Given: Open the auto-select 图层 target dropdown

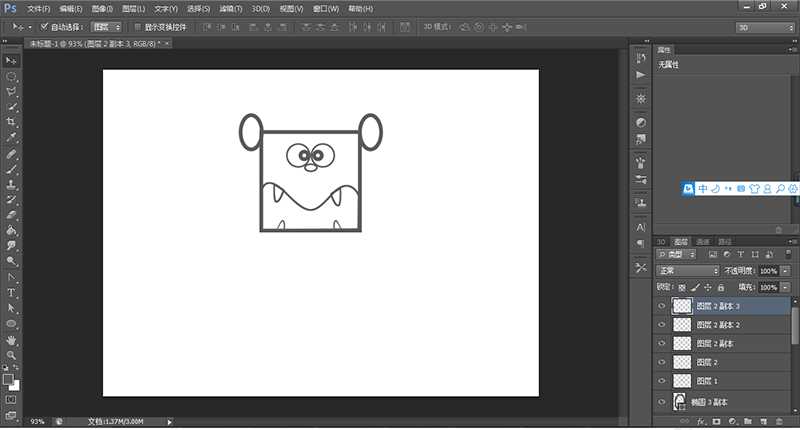Looking at the screenshot, I should pyautogui.click(x=106, y=26).
